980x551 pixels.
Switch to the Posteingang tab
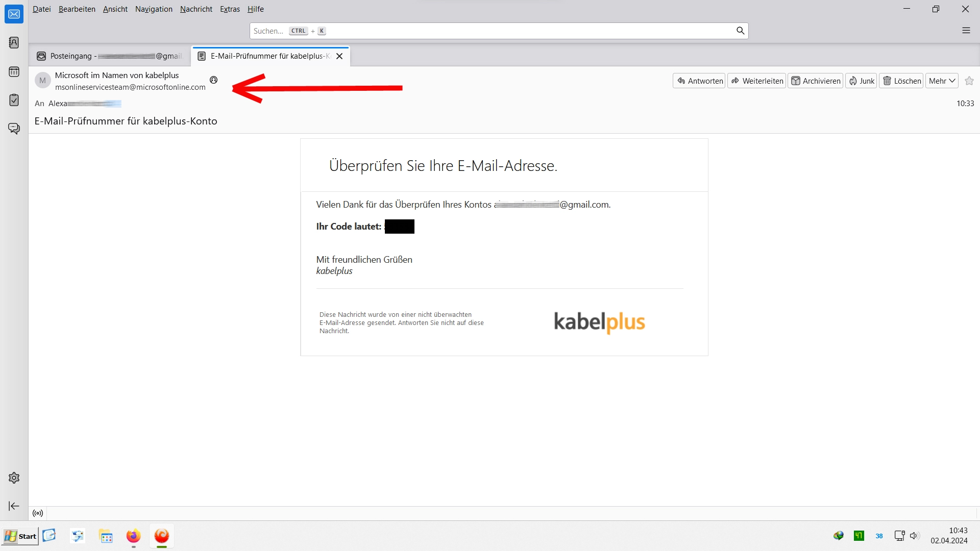click(110, 56)
